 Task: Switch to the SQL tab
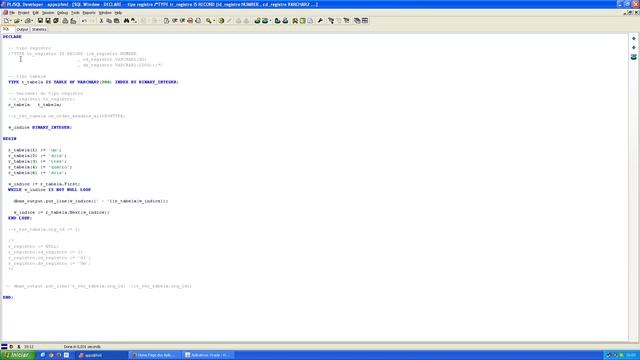pyautogui.click(x=6, y=29)
